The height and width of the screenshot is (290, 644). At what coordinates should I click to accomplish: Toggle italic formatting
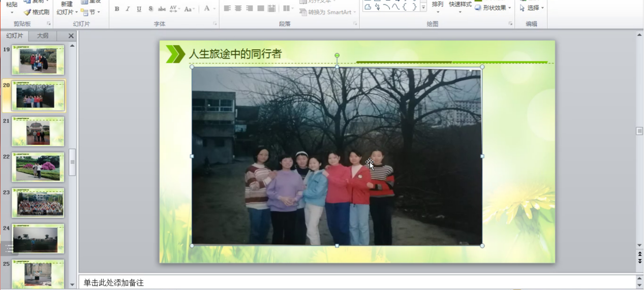[128, 9]
